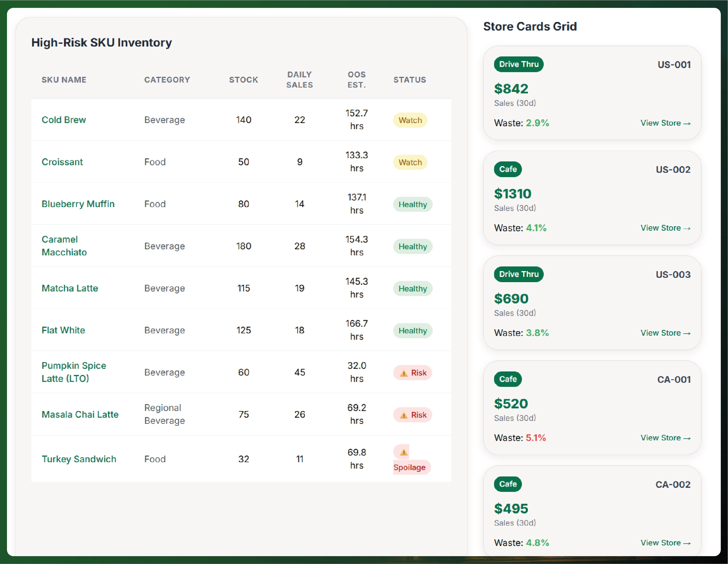Viewport: 728px width, 564px height.
Task: Open the Cold Brew SKU link
Action: [64, 120]
